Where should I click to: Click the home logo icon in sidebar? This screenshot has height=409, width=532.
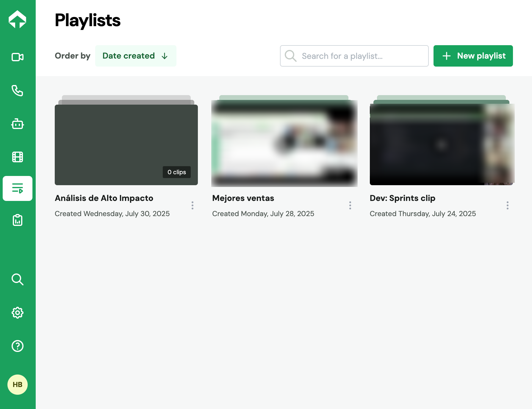18,20
